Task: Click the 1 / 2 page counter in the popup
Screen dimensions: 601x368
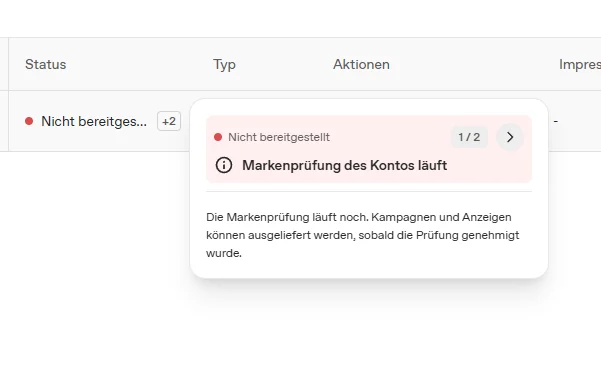Action: pos(469,137)
